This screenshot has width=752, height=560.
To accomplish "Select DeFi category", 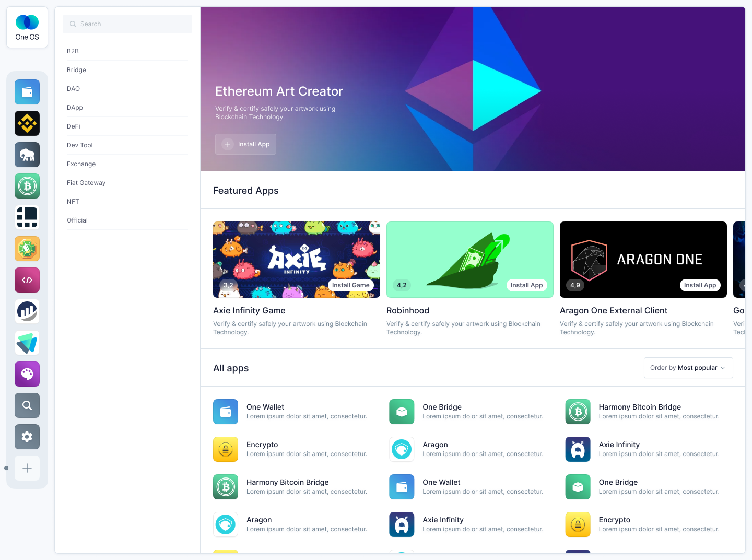I will click(127, 126).
